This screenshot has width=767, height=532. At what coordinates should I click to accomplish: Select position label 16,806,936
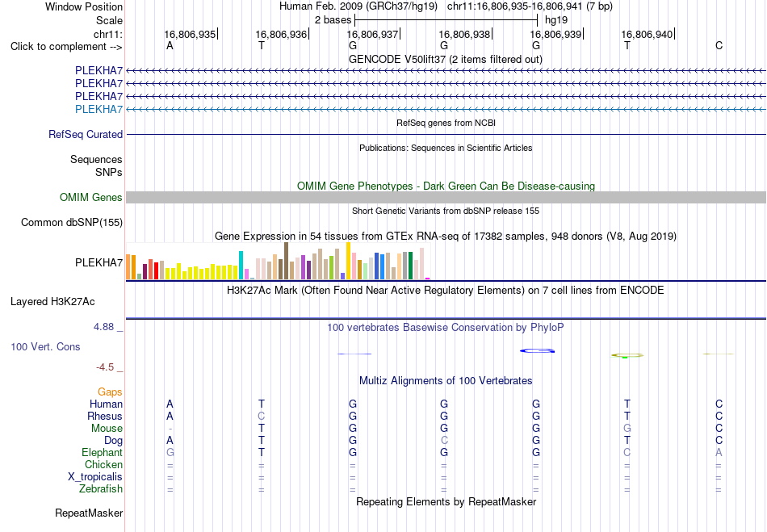click(281, 34)
